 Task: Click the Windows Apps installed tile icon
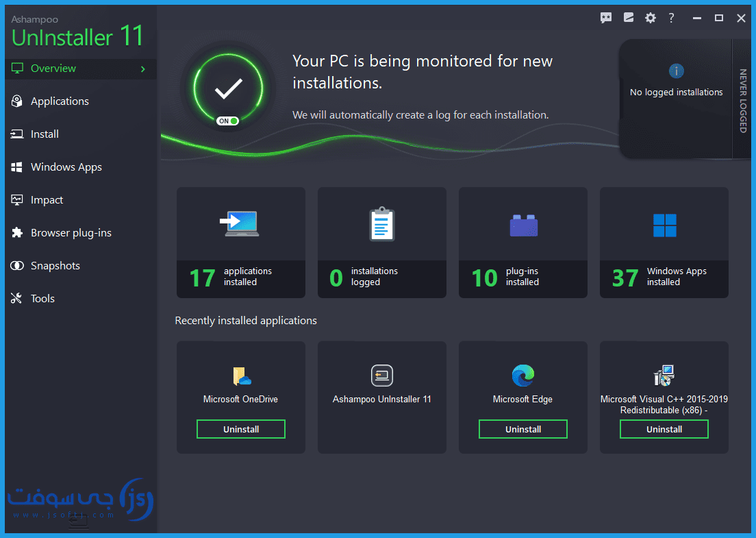[x=664, y=225]
